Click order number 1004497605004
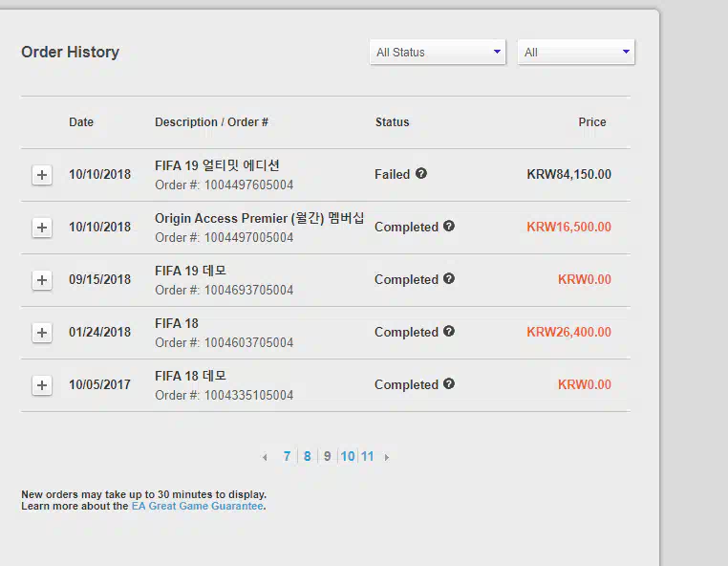Image resolution: width=728 pixels, height=566 pixels. pyautogui.click(x=248, y=185)
